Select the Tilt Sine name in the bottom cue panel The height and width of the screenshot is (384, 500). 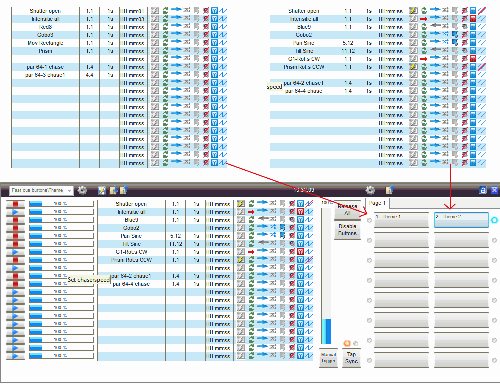(131, 244)
